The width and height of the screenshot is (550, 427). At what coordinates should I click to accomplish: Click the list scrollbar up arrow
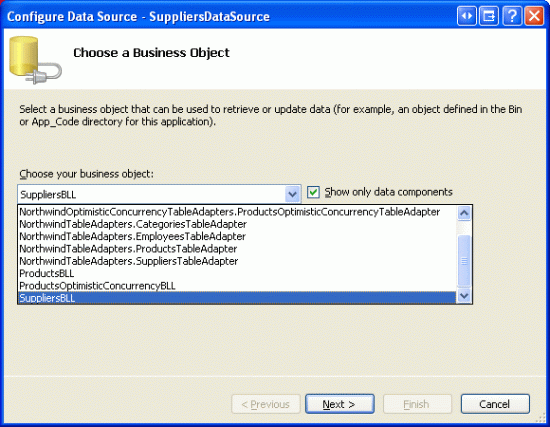tap(464, 213)
